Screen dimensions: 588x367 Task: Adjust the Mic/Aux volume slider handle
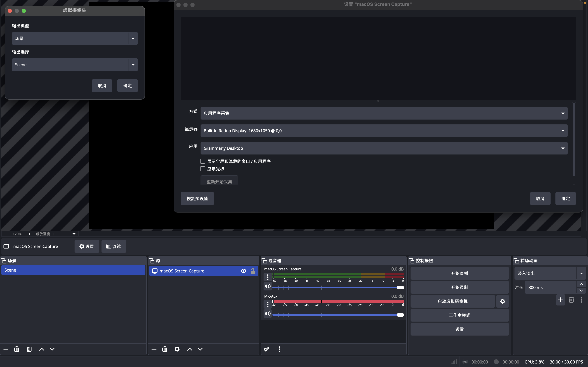click(x=400, y=315)
